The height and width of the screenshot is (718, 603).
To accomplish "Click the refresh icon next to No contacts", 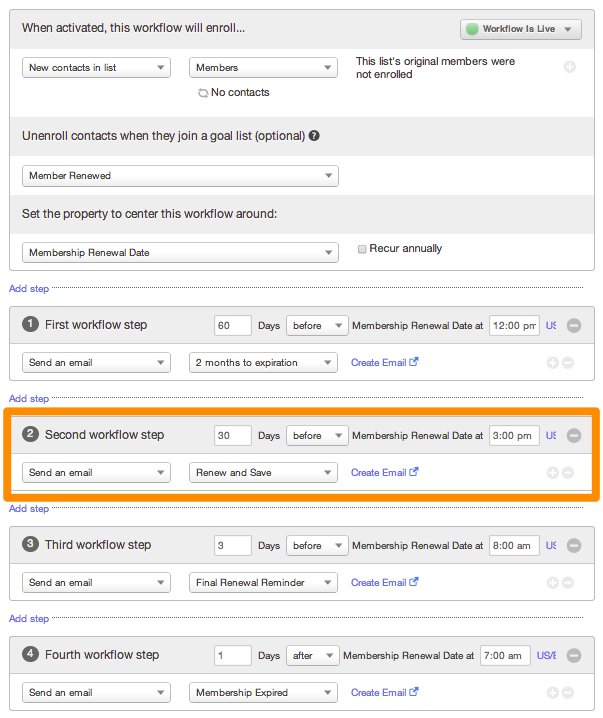I will pos(203,93).
